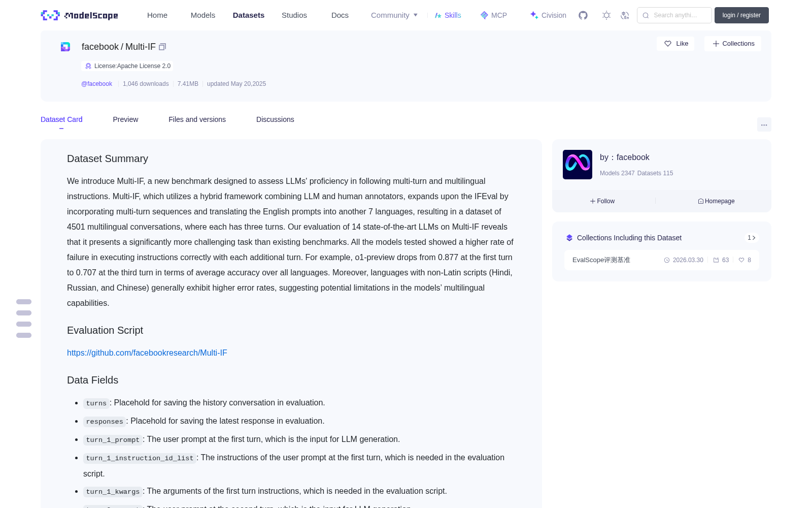Screen dimensions: 812x508
Task: Click the License:Apache License 2.0 tag
Action: click(127, 66)
